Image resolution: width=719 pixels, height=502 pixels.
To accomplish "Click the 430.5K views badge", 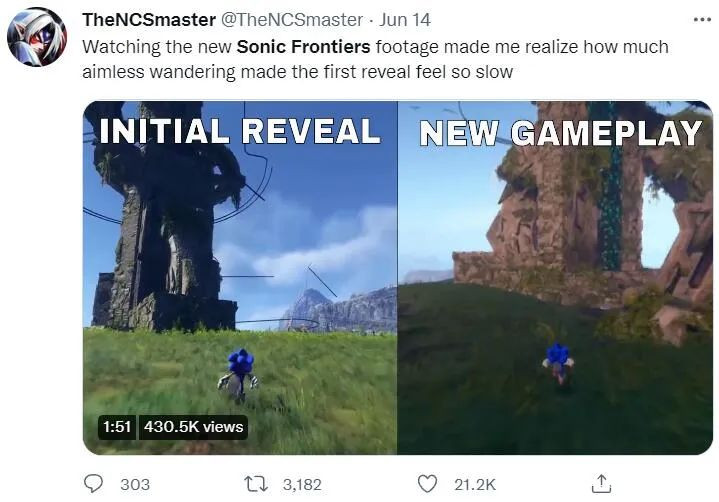I will 193,427.
